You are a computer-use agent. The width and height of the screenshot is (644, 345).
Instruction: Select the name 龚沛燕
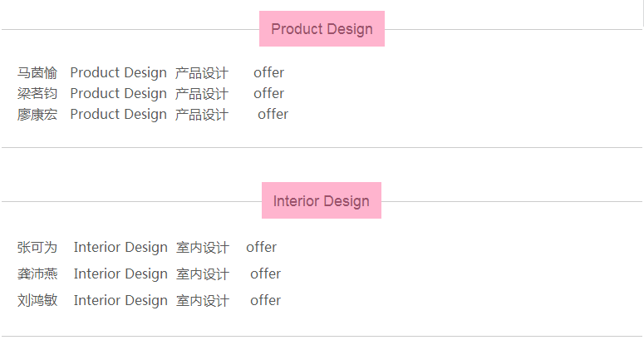click(37, 274)
